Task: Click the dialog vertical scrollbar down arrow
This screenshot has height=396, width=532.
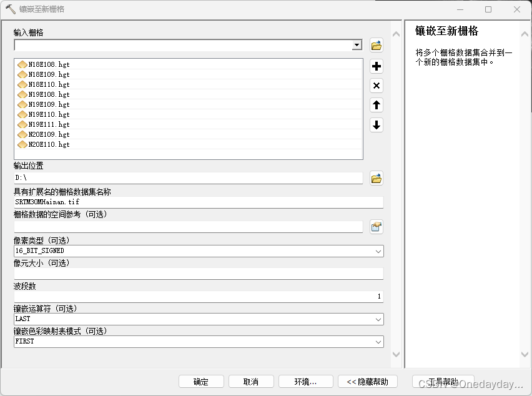Action: 396,354
